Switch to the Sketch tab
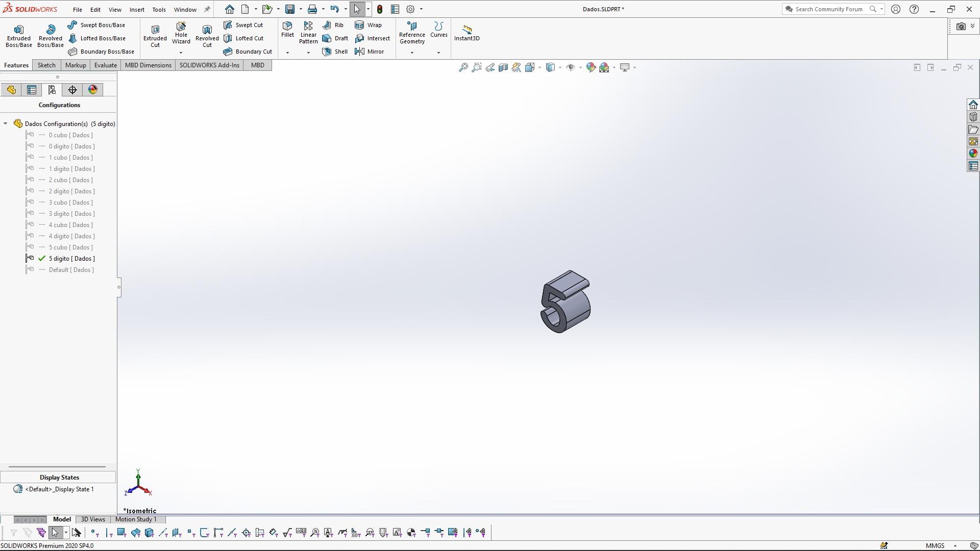980x551 pixels. (46, 65)
